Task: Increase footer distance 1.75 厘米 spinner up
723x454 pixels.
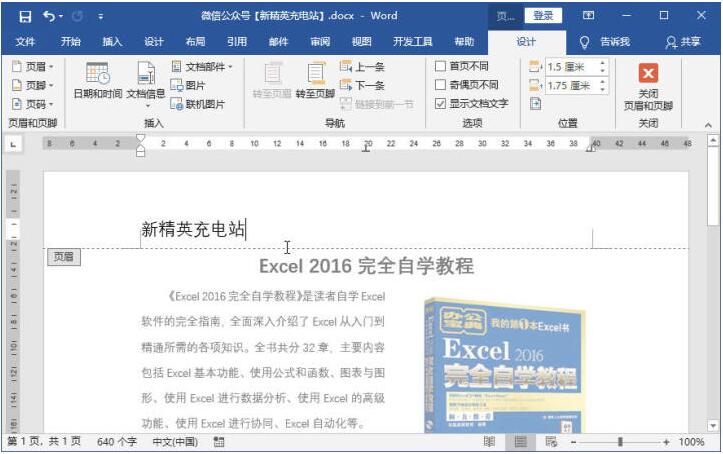Action: pyautogui.click(x=602, y=82)
